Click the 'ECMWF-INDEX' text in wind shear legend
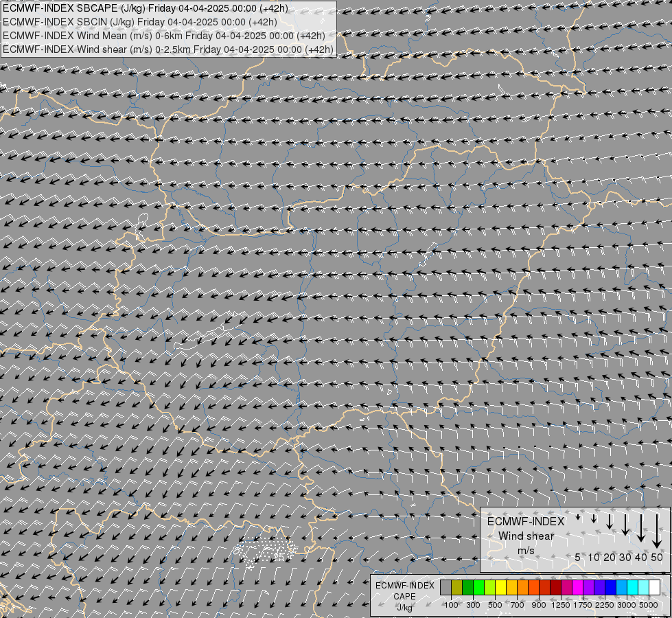672x618 pixels. pyautogui.click(x=526, y=521)
